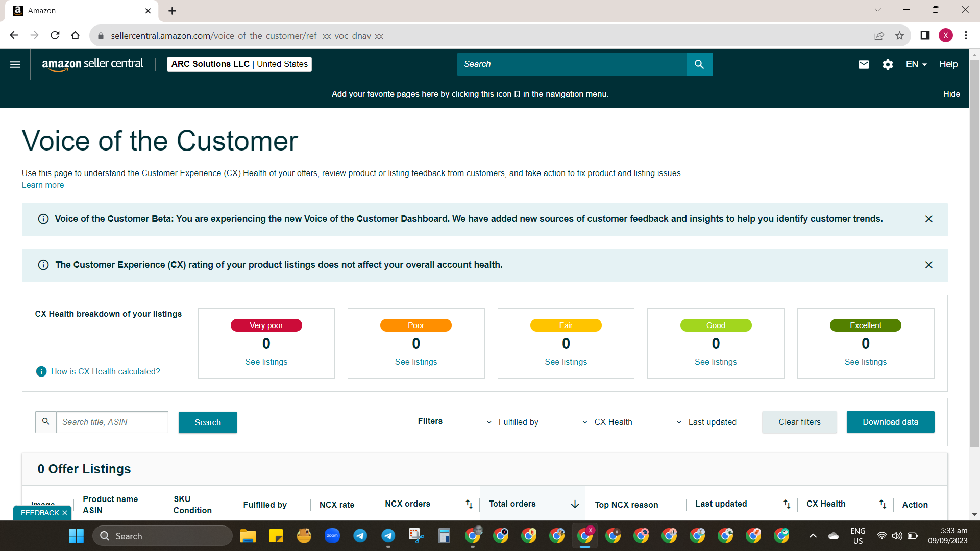980x551 pixels.
Task: Sort by Total orders descending arrow
Action: (x=575, y=504)
